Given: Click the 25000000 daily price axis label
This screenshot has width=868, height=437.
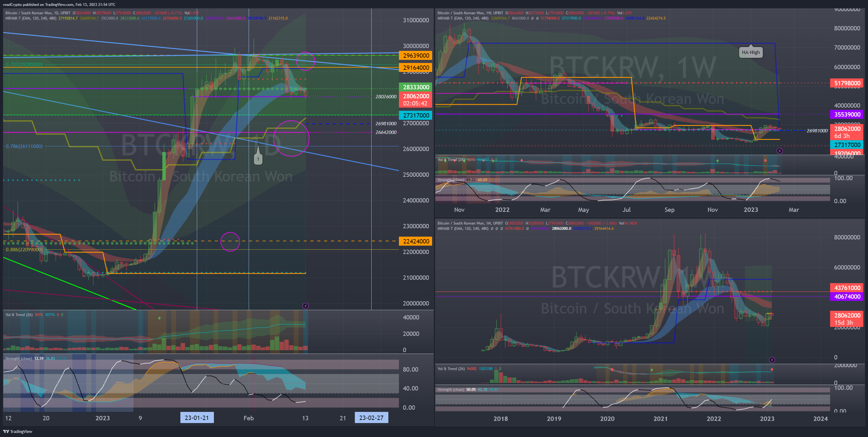Looking at the screenshot, I should click(416, 174).
